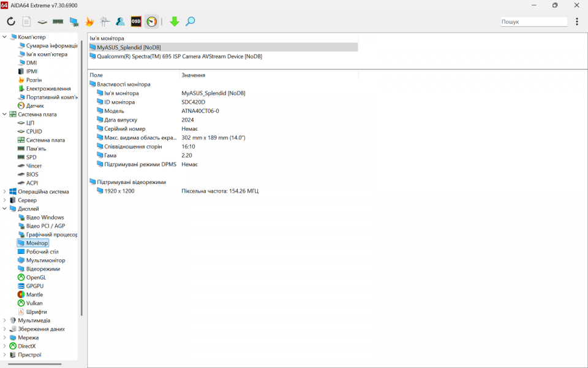Open the ACPI tree item
Viewport: 588px width, 368px height.
coord(28,183)
